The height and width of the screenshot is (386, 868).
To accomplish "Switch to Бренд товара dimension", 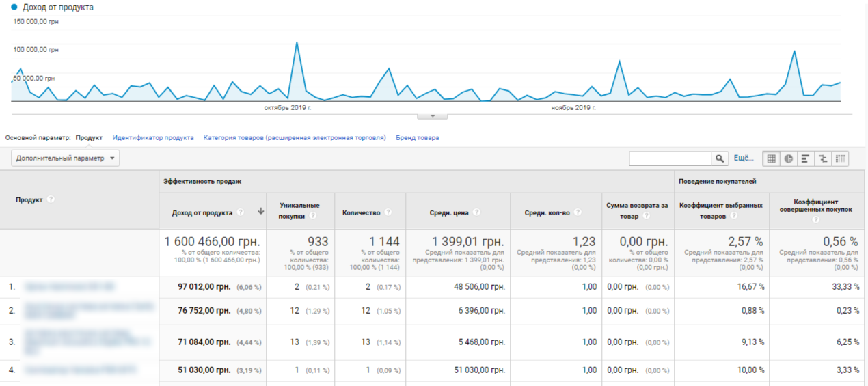I will click(418, 138).
